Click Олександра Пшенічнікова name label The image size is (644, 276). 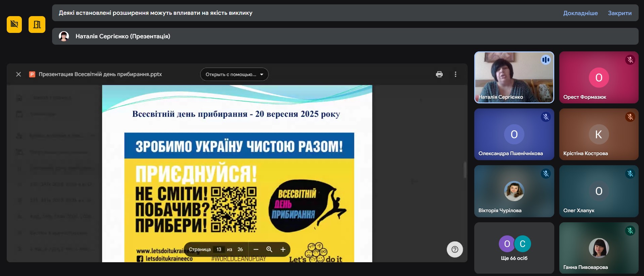(511, 153)
